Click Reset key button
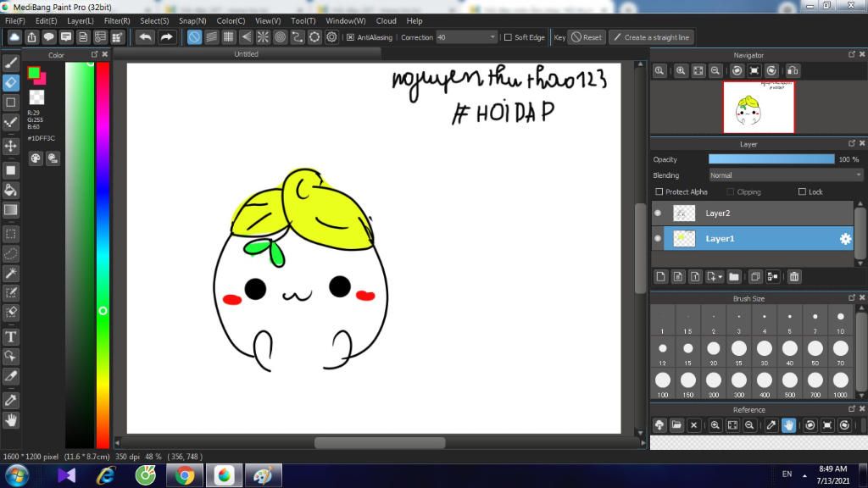The image size is (868, 488). [587, 37]
